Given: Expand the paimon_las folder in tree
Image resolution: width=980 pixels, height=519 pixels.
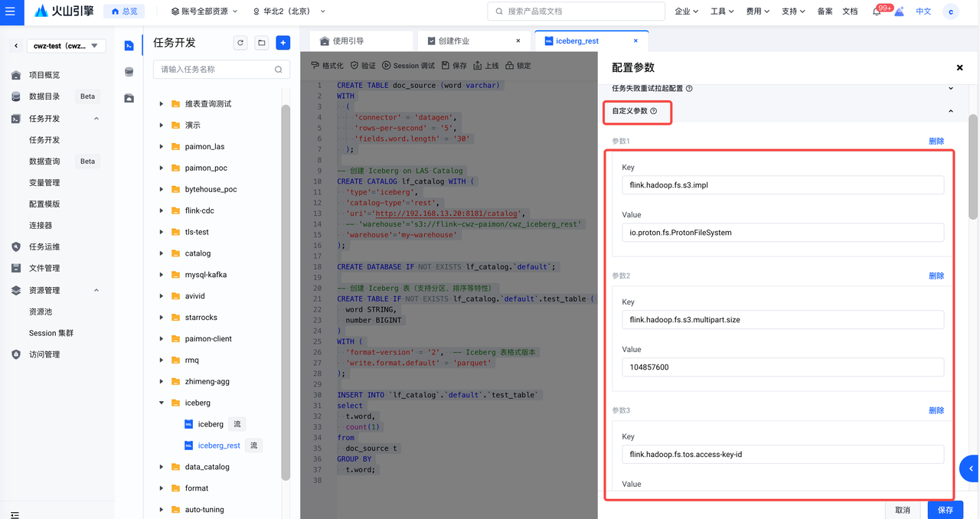Looking at the screenshot, I should coord(162,146).
